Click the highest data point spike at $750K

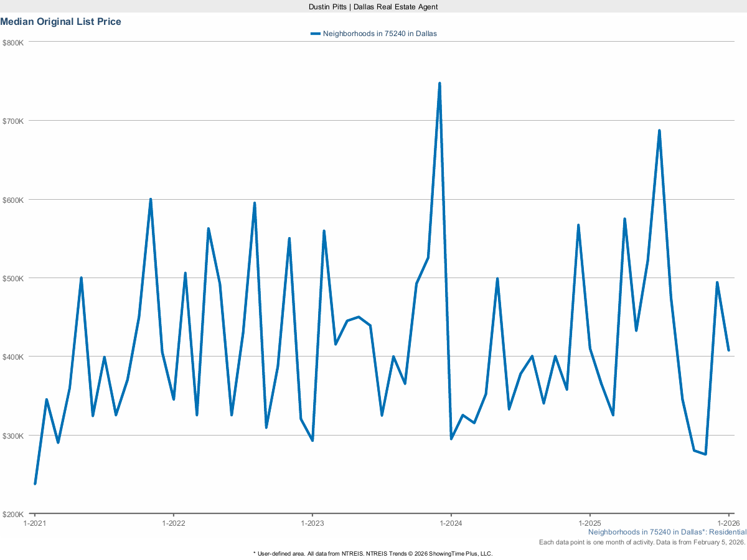click(439, 82)
